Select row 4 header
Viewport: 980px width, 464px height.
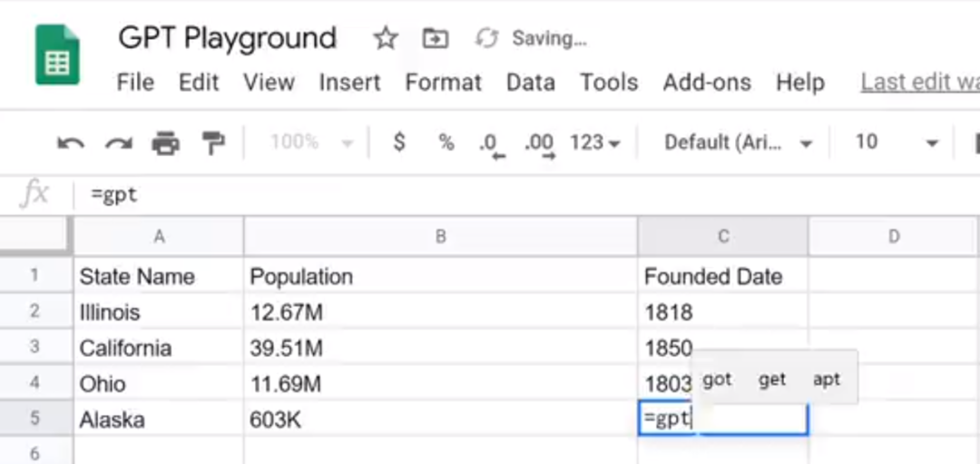[x=35, y=382]
